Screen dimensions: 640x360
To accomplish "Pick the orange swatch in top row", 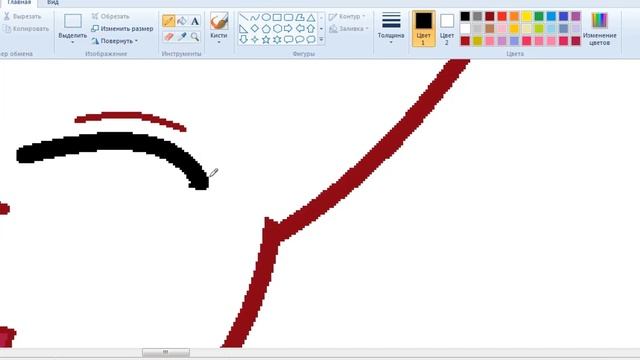I will click(x=514, y=16).
